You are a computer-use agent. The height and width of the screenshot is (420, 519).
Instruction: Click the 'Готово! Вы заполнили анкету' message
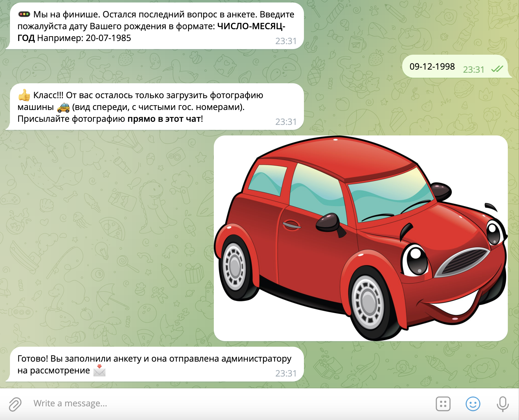pos(154,359)
